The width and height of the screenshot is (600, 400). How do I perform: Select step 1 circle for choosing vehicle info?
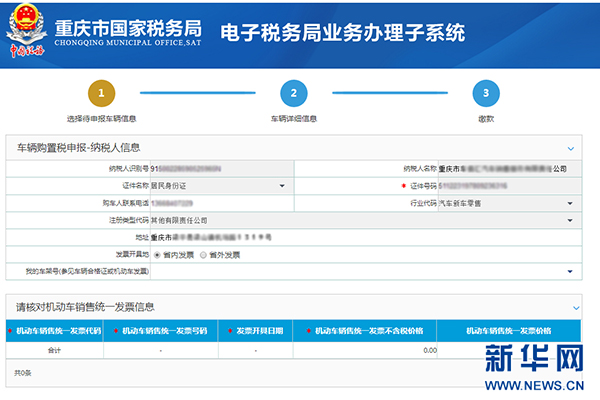click(101, 93)
